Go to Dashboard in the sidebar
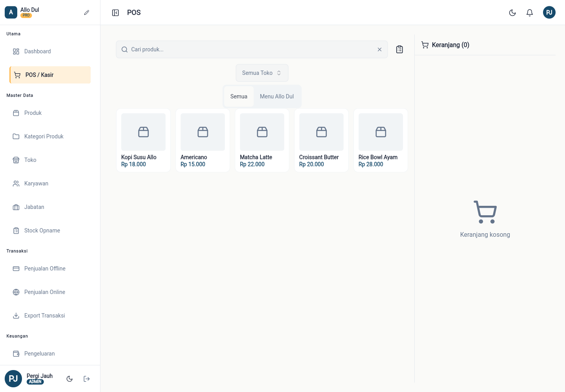 pyautogui.click(x=50, y=51)
